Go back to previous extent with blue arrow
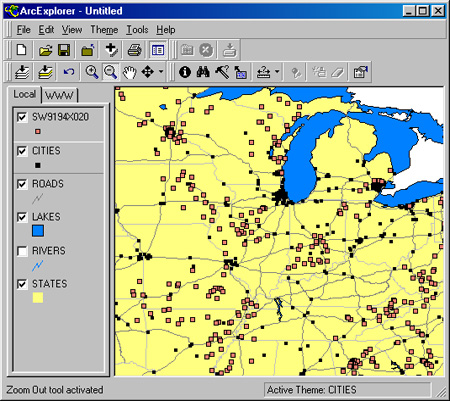Viewport: 450px width, 401px height. click(x=69, y=72)
